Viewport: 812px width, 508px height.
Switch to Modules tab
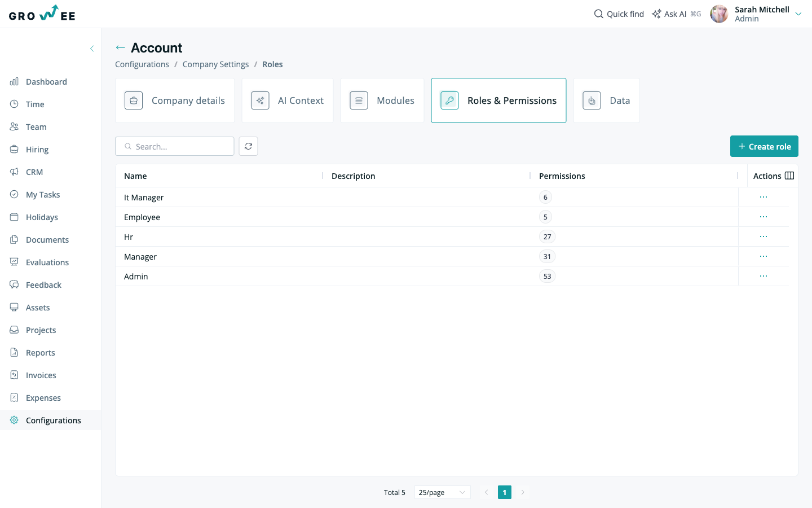(x=382, y=100)
